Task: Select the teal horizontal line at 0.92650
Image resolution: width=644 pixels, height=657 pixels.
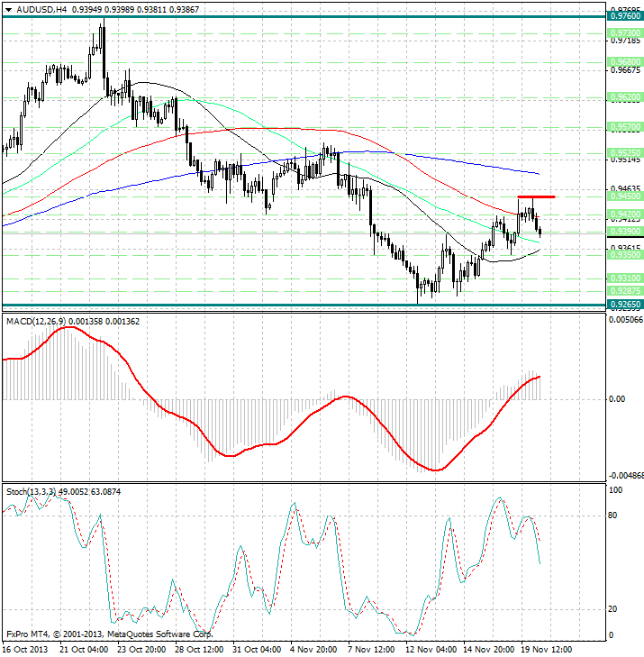Action: coord(304,305)
